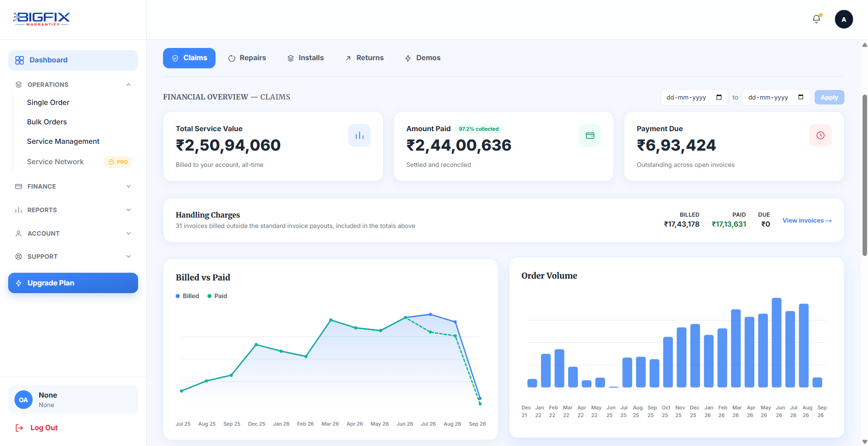Click the Reports bar chart icon
This screenshot has height=446, width=868.
[19, 210]
